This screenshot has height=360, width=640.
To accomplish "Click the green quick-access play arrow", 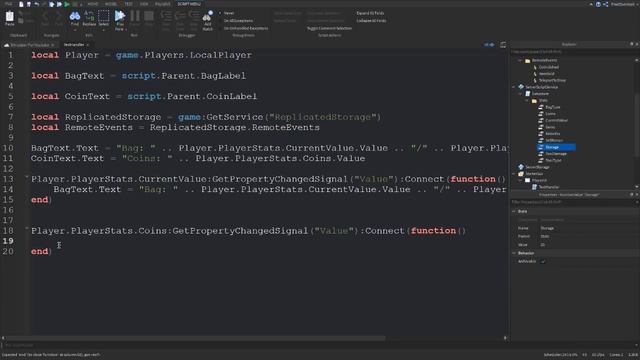I will tap(67, 4).
